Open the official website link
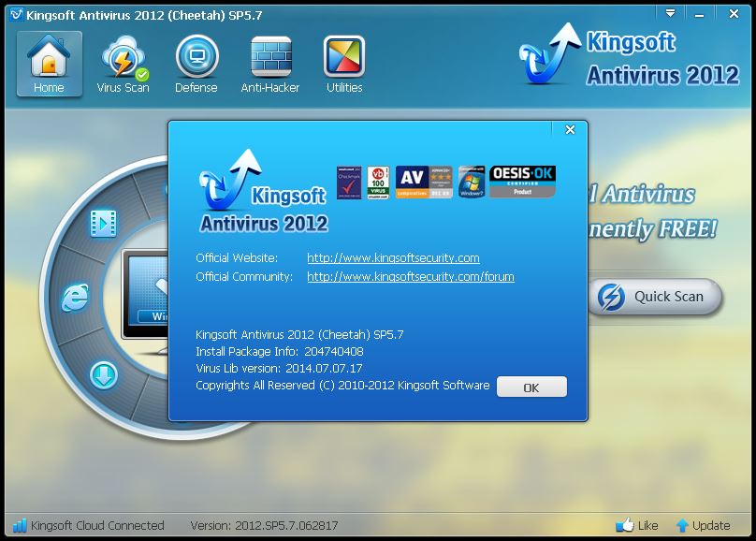 pyautogui.click(x=393, y=258)
